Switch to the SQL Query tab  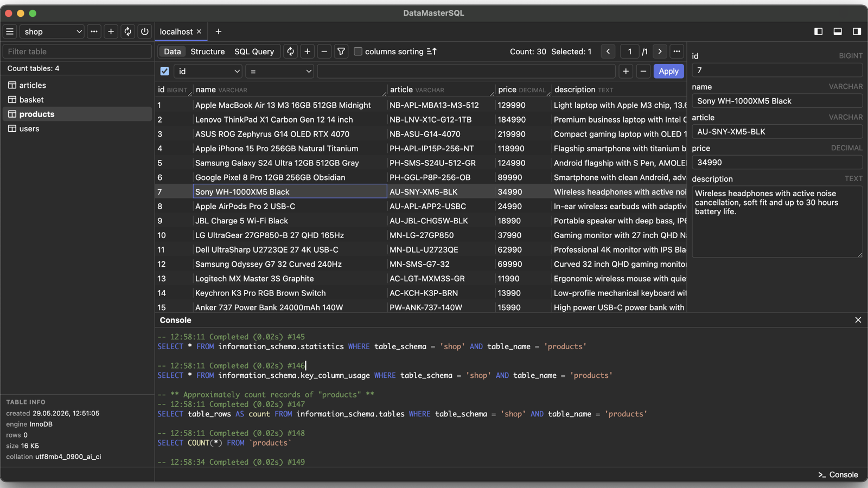[254, 52]
